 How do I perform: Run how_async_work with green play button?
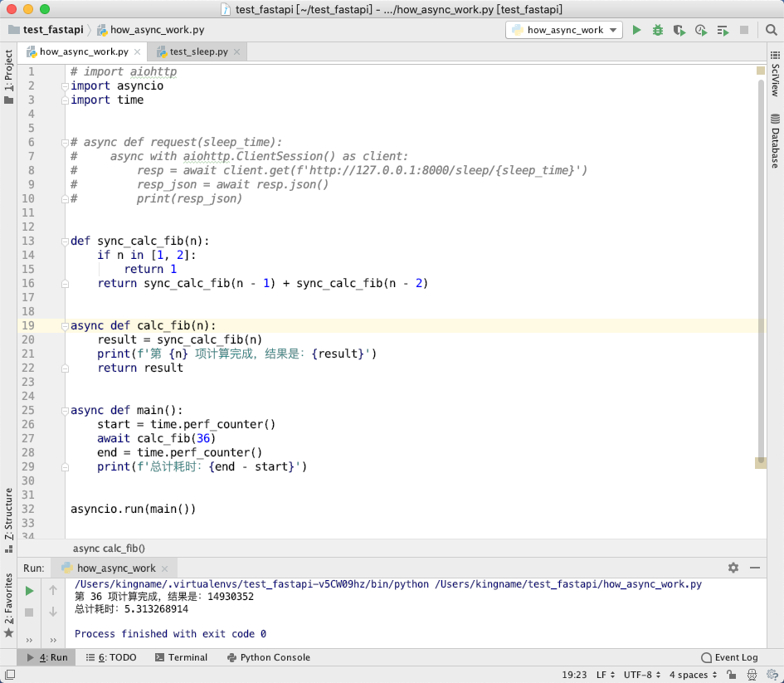pyautogui.click(x=636, y=30)
